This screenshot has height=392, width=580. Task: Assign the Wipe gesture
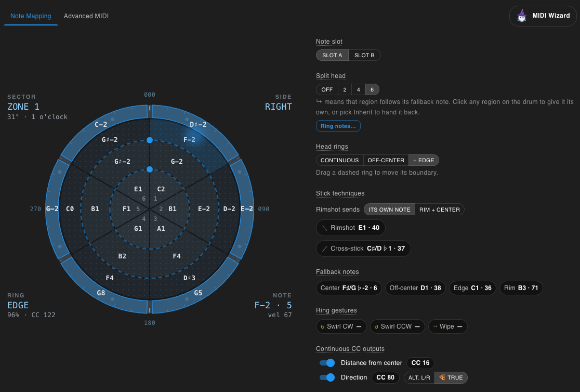448,326
